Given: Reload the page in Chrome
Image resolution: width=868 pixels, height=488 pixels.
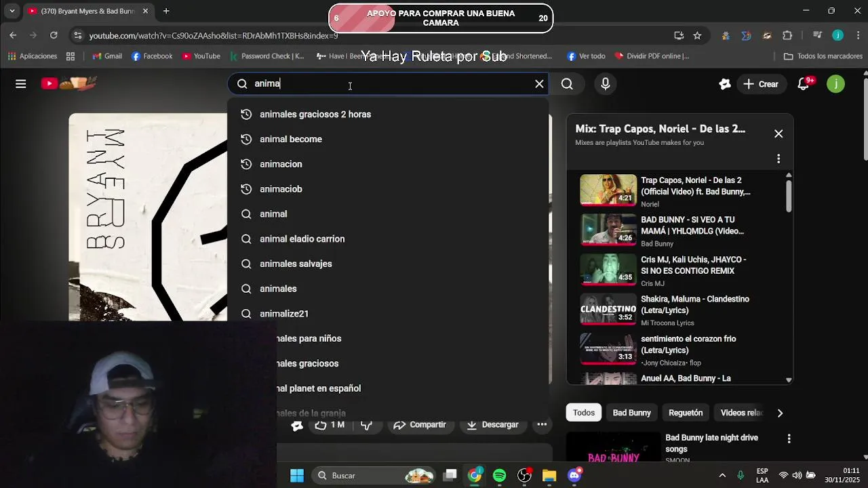Looking at the screenshot, I should [54, 35].
